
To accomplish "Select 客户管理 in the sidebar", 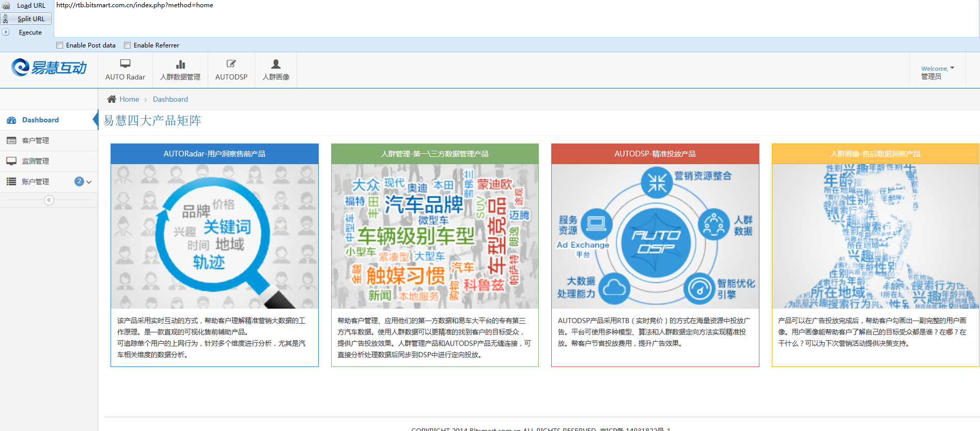I will (x=49, y=140).
